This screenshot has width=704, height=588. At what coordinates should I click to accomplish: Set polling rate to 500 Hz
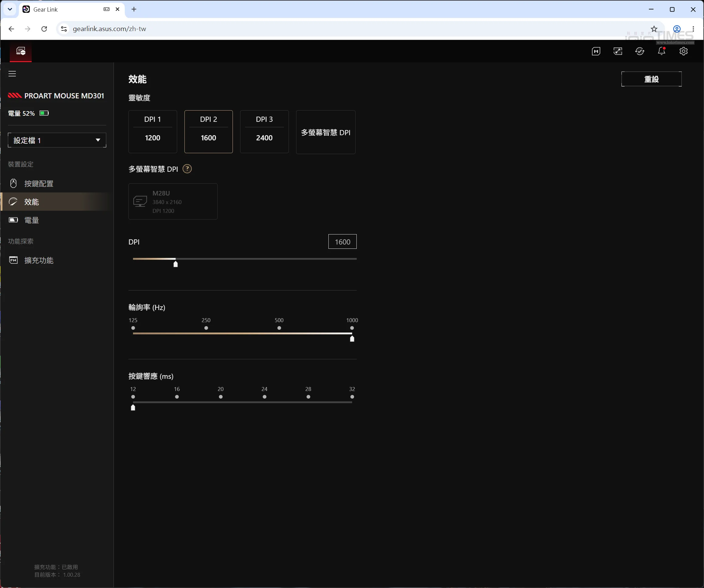[x=279, y=328]
